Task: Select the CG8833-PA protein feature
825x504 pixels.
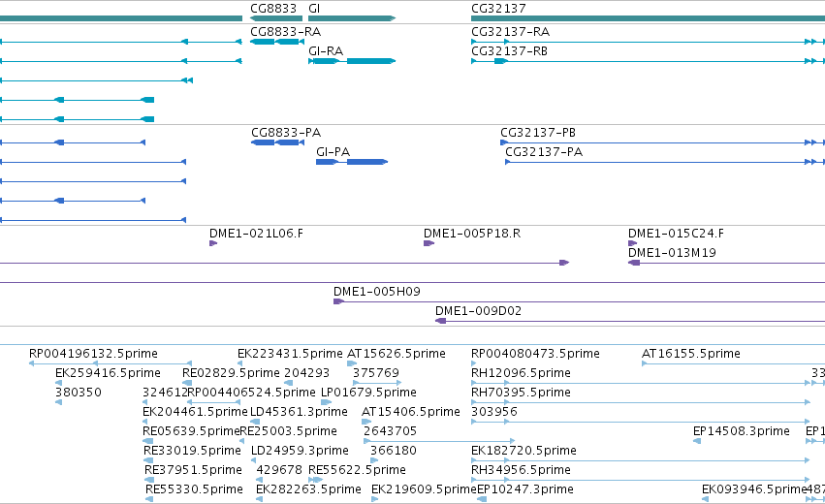Action: pyautogui.click(x=278, y=142)
